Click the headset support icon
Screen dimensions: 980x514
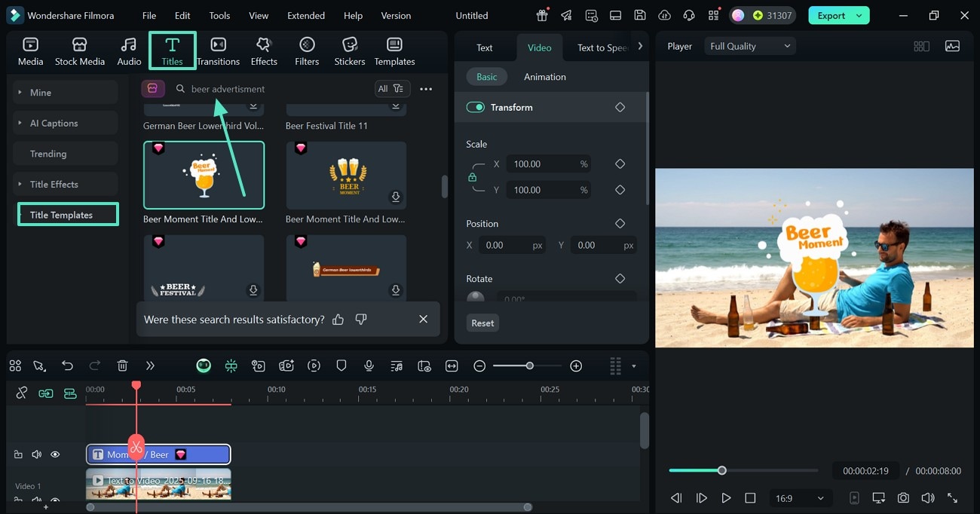click(x=688, y=15)
